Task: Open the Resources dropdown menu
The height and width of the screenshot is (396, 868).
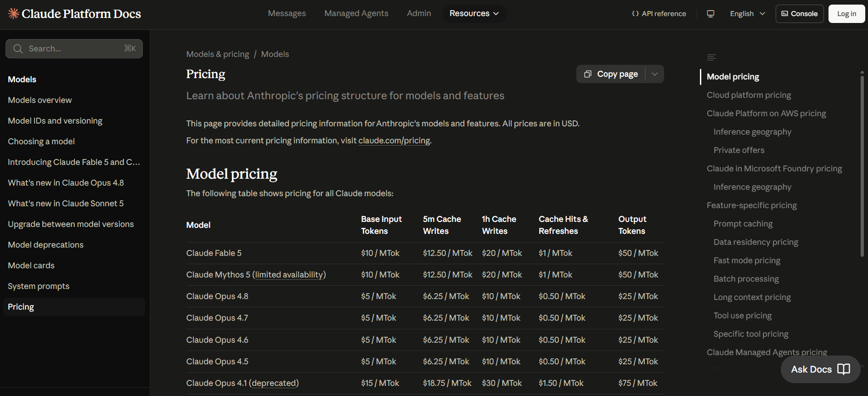Action: coord(474,13)
